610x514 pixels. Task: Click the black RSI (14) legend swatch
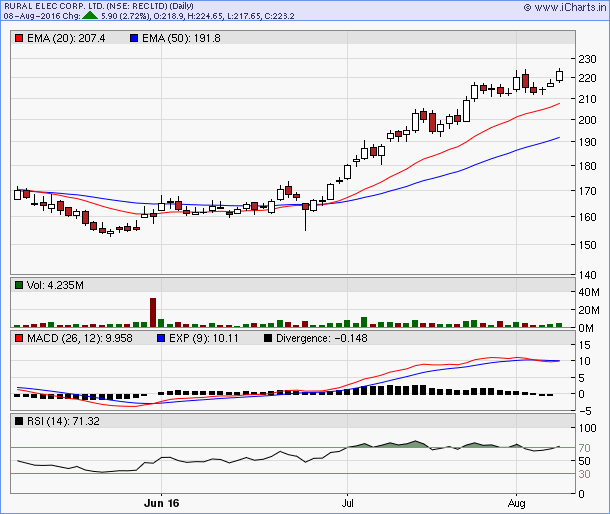[x=19, y=421]
